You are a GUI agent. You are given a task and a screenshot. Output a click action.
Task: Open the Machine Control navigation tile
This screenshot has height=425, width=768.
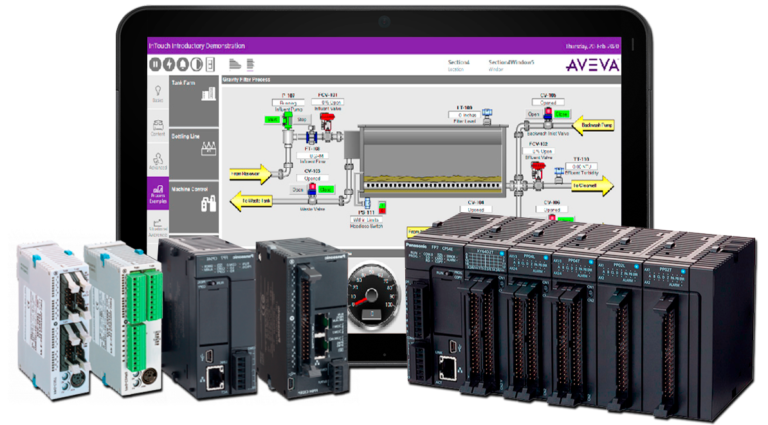(x=195, y=198)
